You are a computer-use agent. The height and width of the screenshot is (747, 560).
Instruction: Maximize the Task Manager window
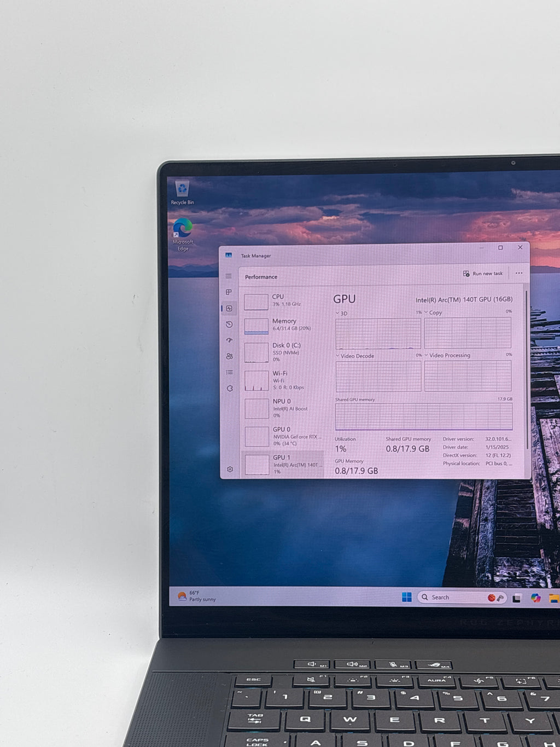point(500,247)
